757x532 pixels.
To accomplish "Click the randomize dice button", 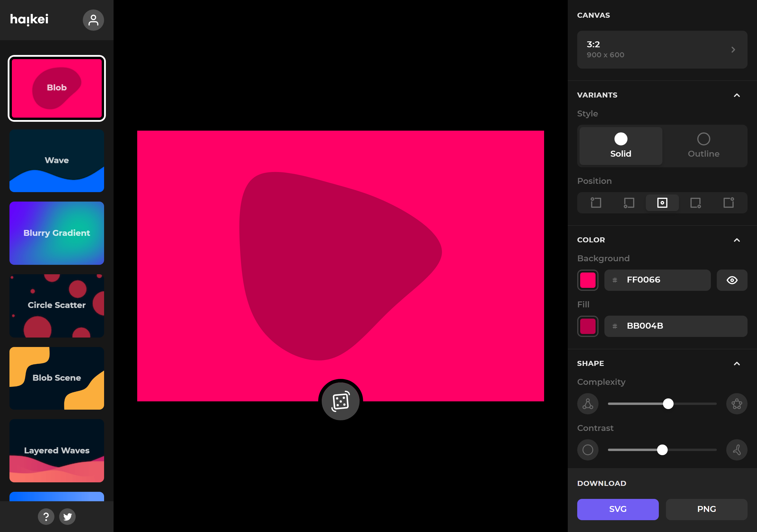I will (341, 401).
